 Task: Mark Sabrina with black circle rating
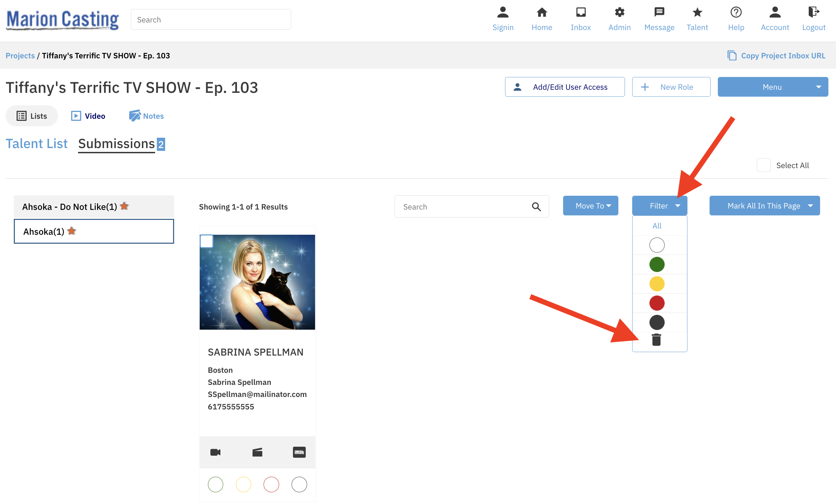click(x=299, y=484)
